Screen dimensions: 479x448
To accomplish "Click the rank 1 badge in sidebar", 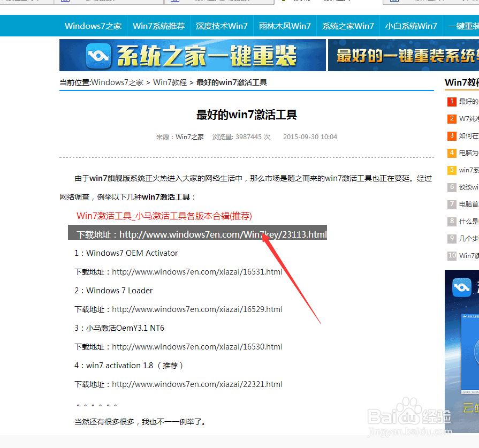I will click(452, 102).
